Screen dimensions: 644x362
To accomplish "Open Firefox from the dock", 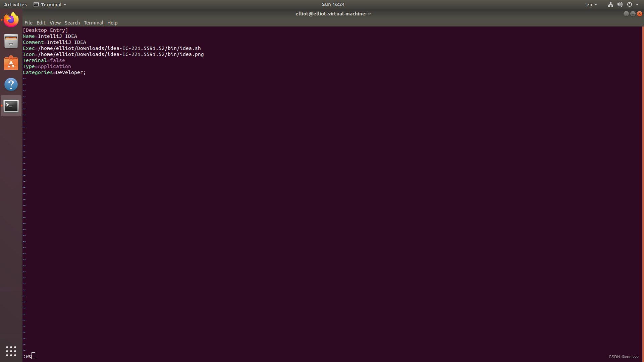I will point(11,20).
